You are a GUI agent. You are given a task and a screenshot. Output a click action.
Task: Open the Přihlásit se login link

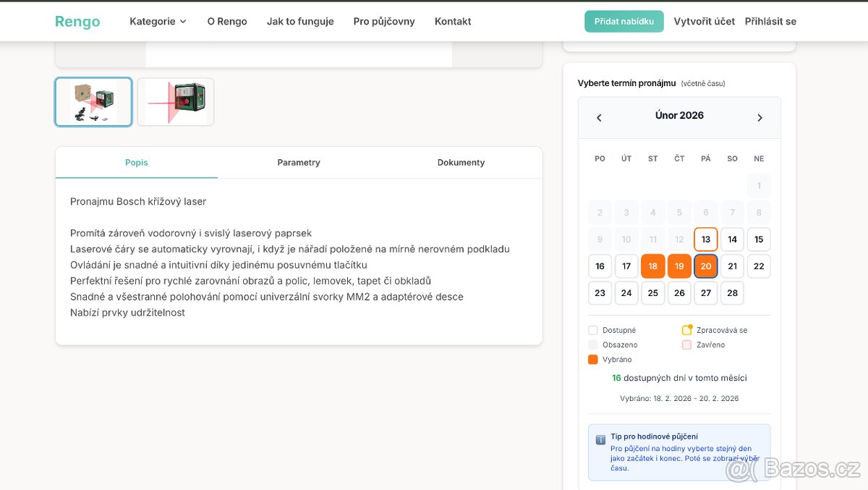pos(770,22)
